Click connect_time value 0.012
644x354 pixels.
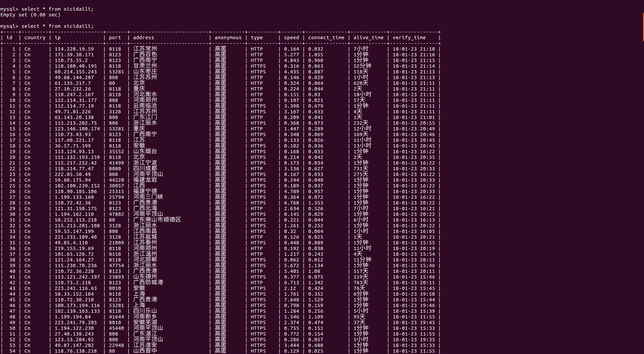pyautogui.click(x=316, y=260)
